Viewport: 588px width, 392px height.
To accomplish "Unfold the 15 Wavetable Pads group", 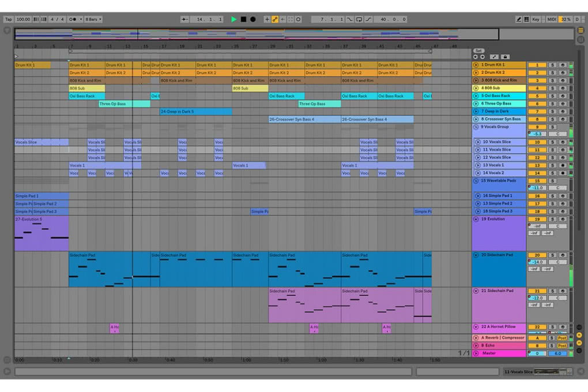I will (x=476, y=181).
